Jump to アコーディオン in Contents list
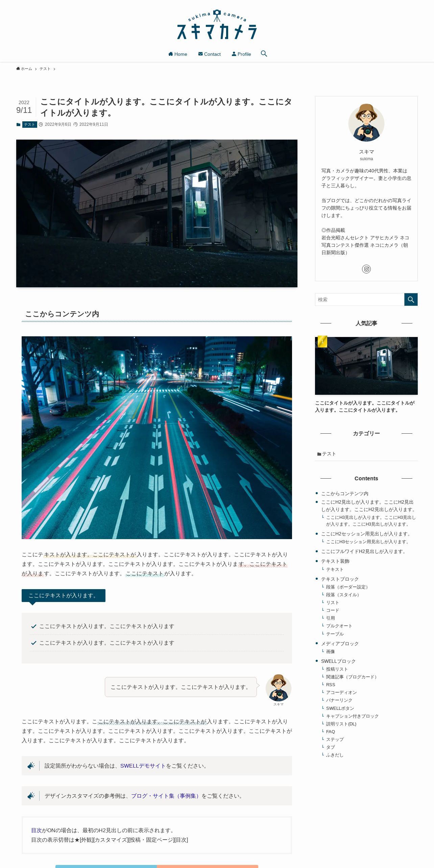Viewport: 434px width, 868px height. pyautogui.click(x=341, y=692)
